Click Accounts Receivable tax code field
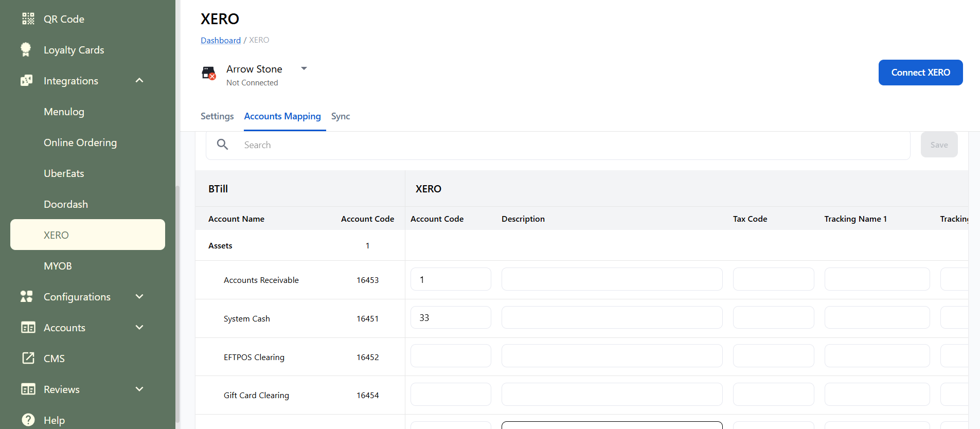This screenshot has height=429, width=980. point(773,279)
